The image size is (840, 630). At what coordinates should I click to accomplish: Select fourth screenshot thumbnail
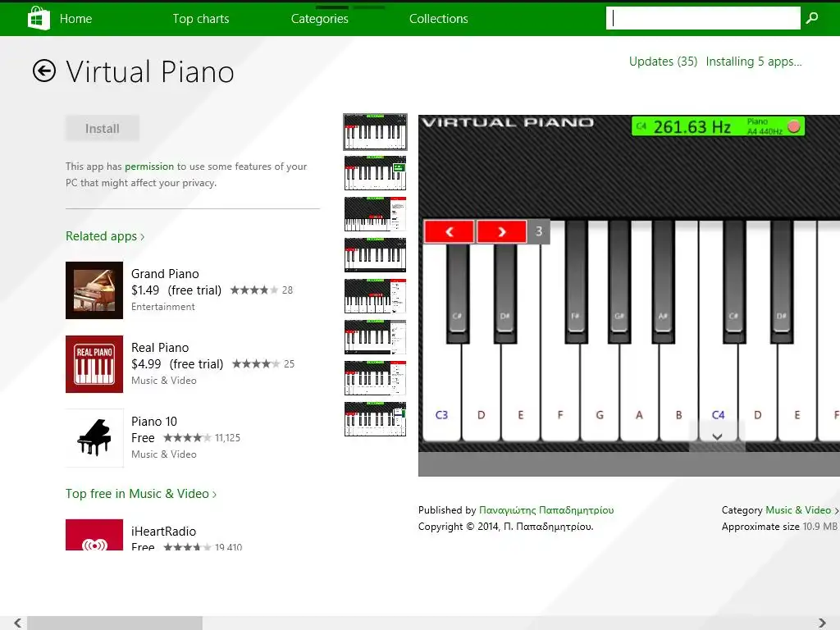(375, 255)
